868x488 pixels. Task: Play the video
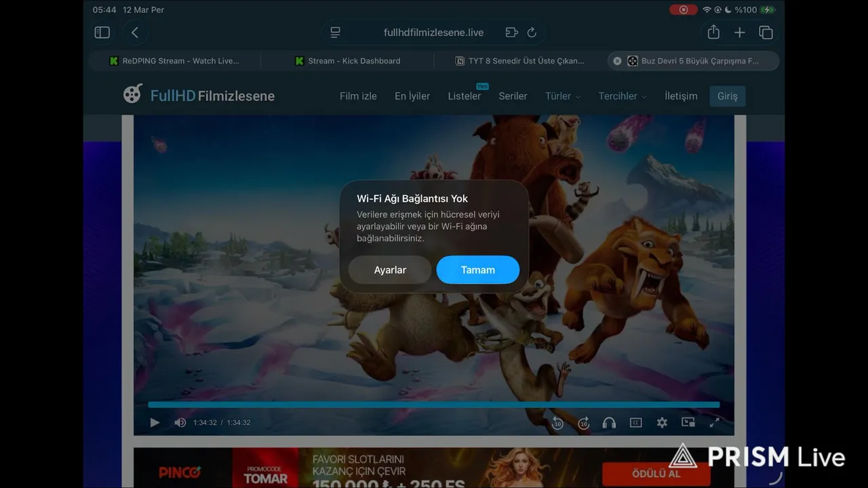(155, 422)
